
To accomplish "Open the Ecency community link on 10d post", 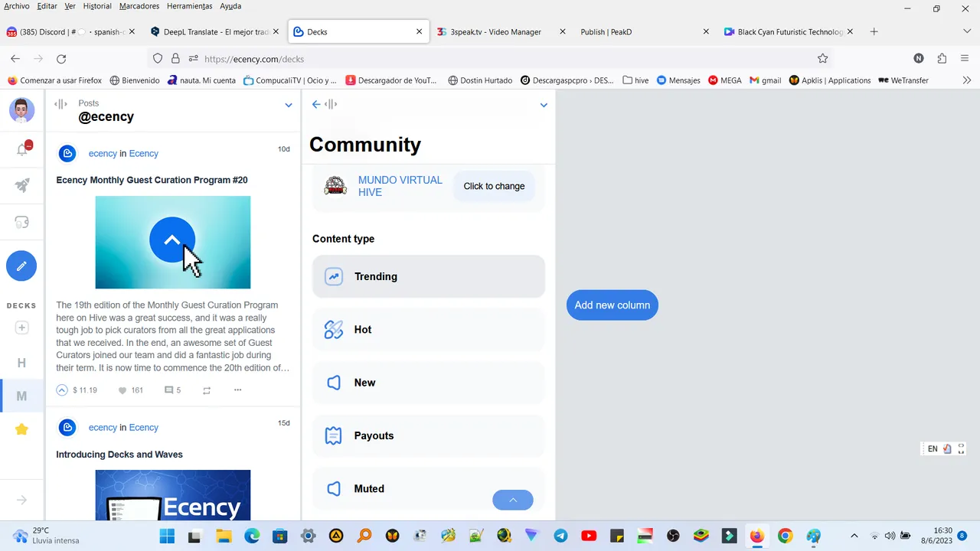I will (x=143, y=154).
